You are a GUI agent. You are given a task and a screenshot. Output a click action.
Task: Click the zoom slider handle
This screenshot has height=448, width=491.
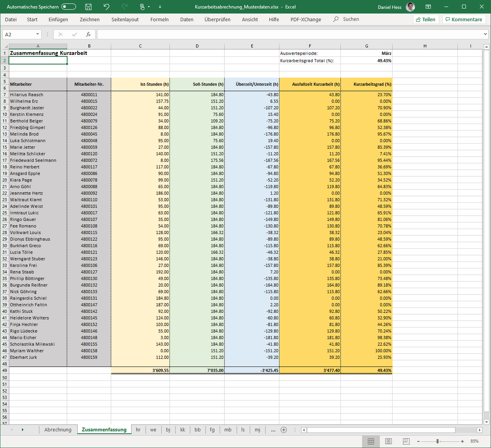click(438, 441)
